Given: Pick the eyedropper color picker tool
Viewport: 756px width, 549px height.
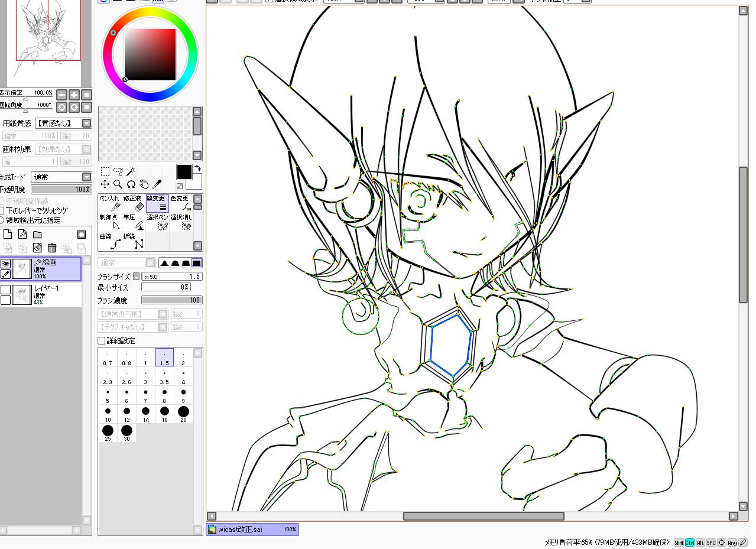Looking at the screenshot, I should 157,184.
